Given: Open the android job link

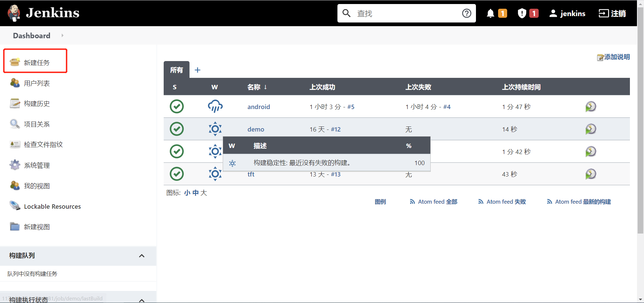Looking at the screenshot, I should (259, 107).
